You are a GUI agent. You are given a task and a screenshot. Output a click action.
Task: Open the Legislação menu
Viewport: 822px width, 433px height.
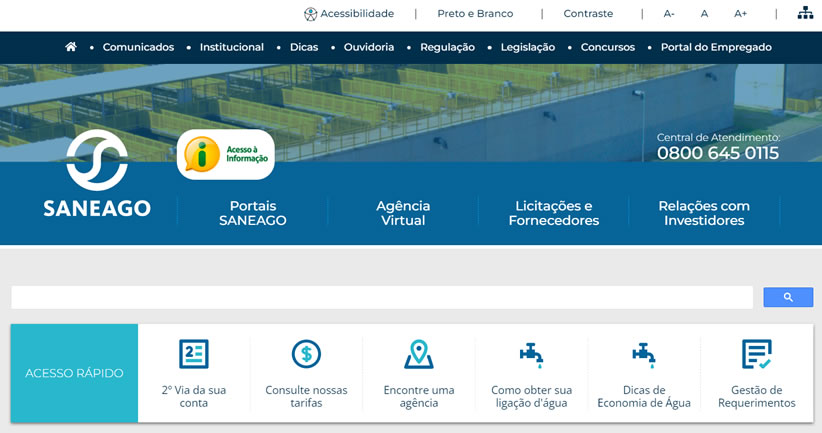coord(527,47)
